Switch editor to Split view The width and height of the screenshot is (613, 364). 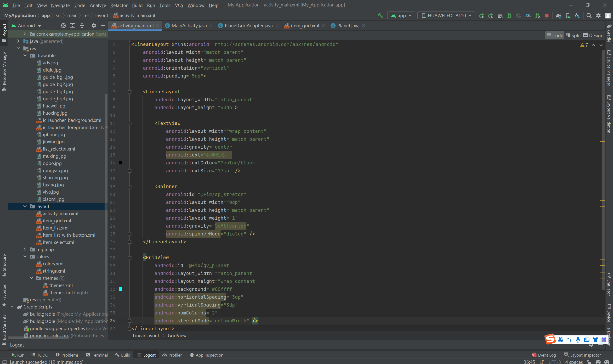point(573,35)
